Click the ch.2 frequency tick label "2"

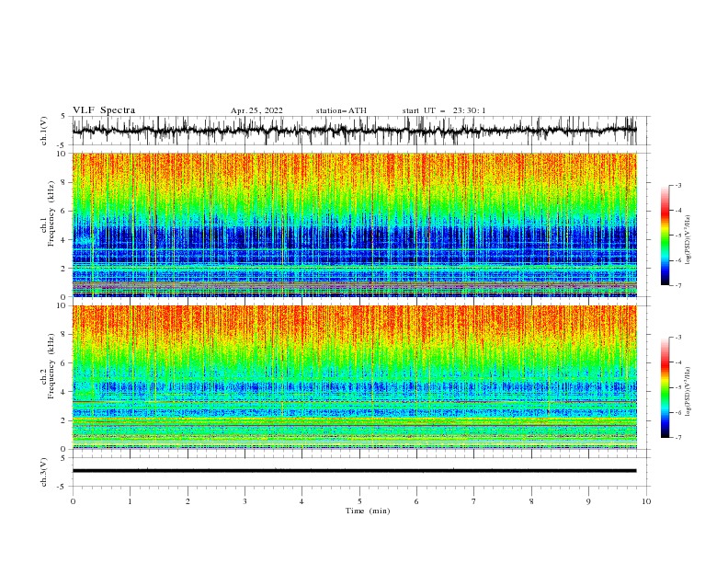coord(65,420)
